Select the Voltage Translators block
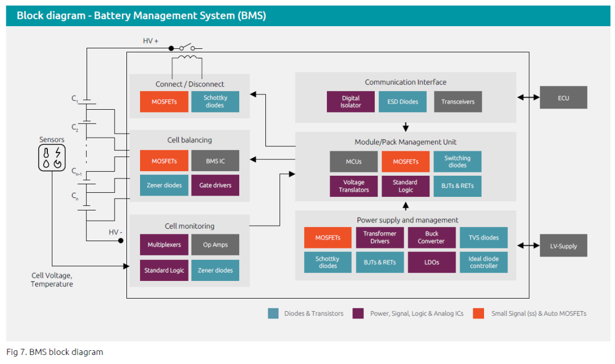 tap(354, 186)
